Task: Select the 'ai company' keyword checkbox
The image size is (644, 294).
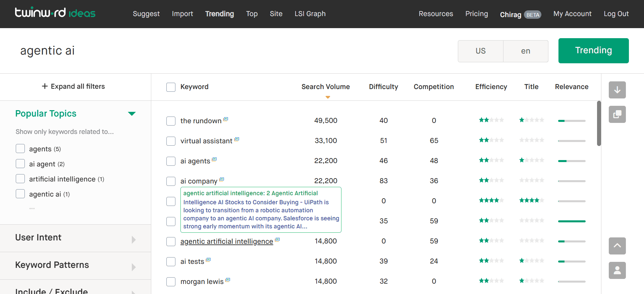Action: [x=171, y=181]
